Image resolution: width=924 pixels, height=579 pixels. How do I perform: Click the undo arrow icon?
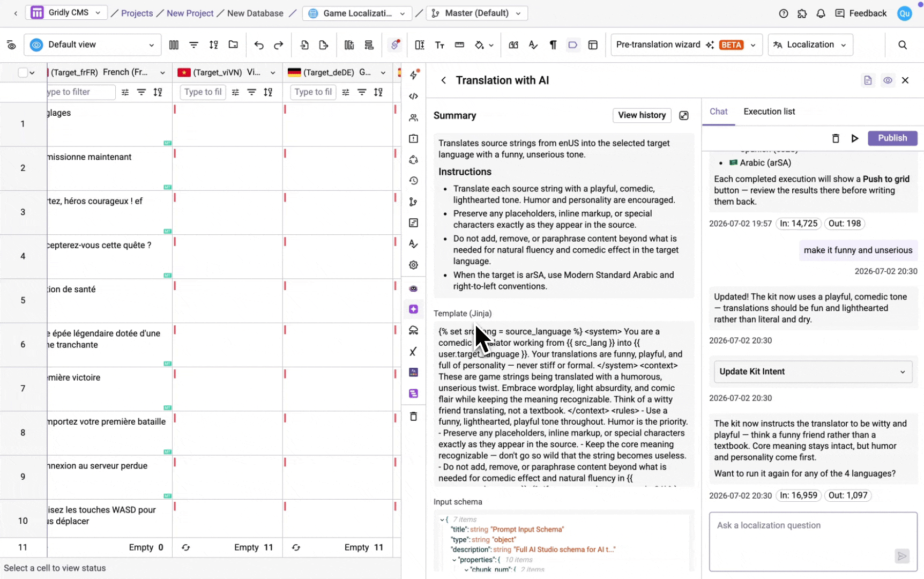pos(259,45)
